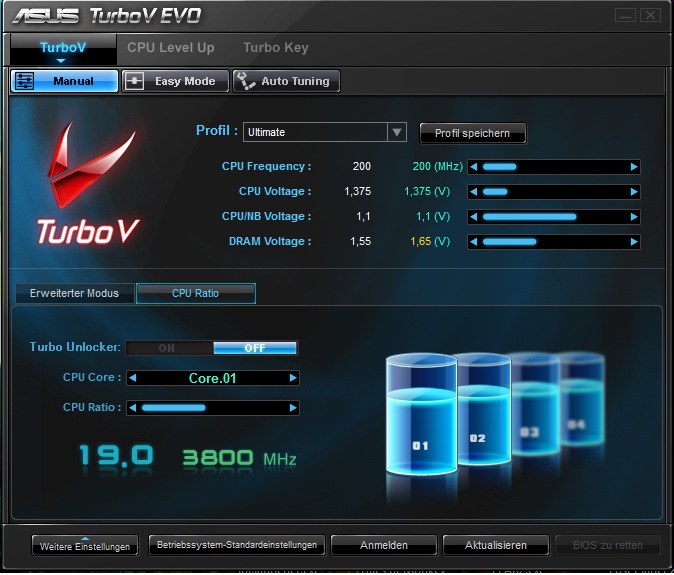This screenshot has width=674, height=575.
Task: Click the CPU Ratio slider bar
Action: tap(213, 407)
